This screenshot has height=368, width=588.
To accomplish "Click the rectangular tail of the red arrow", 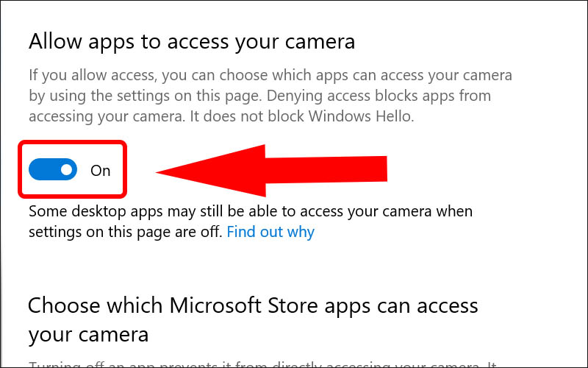I will tap(338, 169).
